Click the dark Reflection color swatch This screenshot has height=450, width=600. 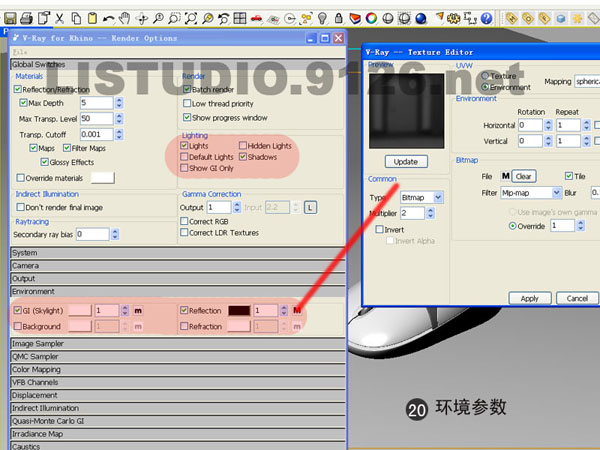(x=239, y=310)
